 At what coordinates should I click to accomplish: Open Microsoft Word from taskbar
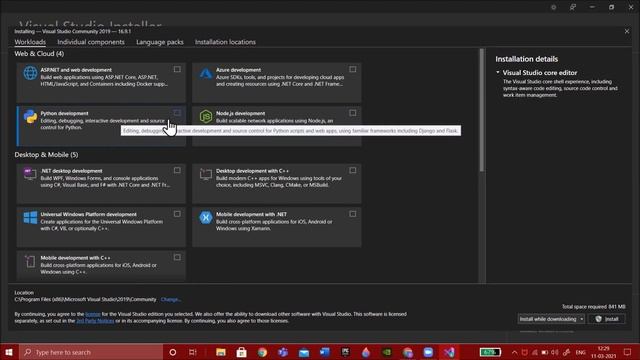325,352
